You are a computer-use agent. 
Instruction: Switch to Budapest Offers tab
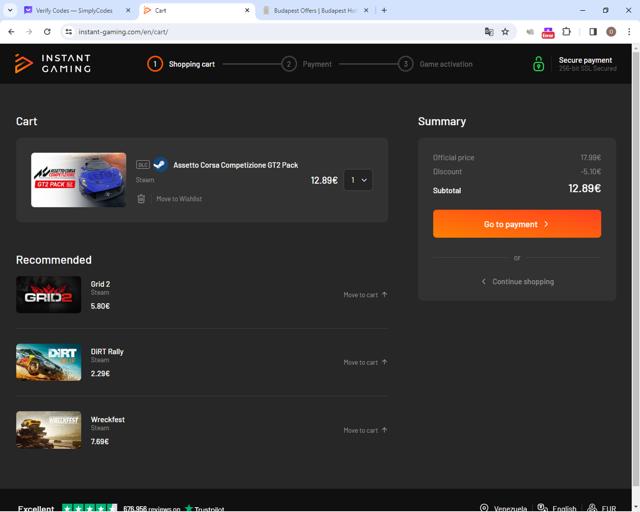click(x=314, y=11)
